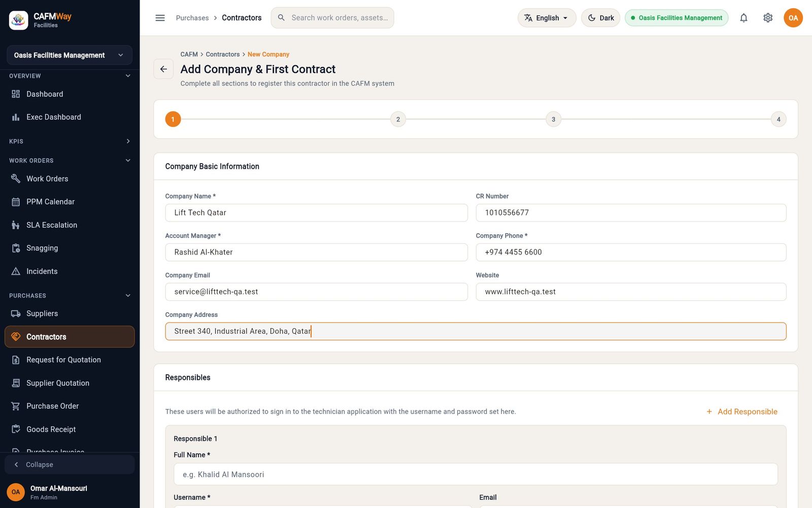The width and height of the screenshot is (812, 508).
Task: Select Suppliers in sidebar
Action: (70, 313)
